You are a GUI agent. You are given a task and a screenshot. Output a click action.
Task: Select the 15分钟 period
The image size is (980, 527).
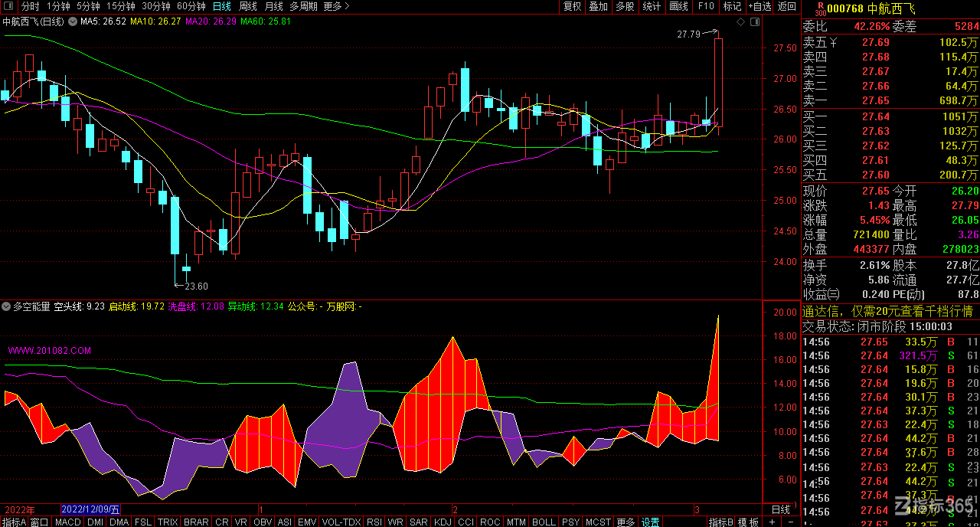point(120,6)
